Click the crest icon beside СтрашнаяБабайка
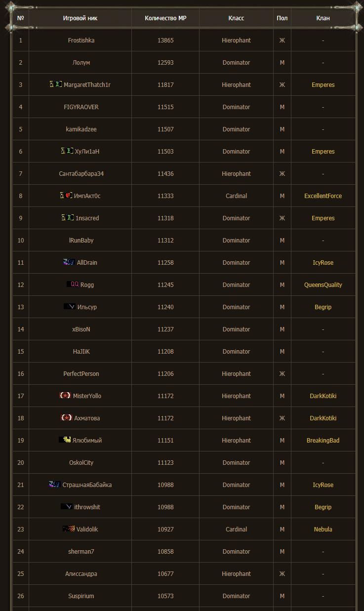364x611 pixels. pyautogui.click(x=55, y=485)
